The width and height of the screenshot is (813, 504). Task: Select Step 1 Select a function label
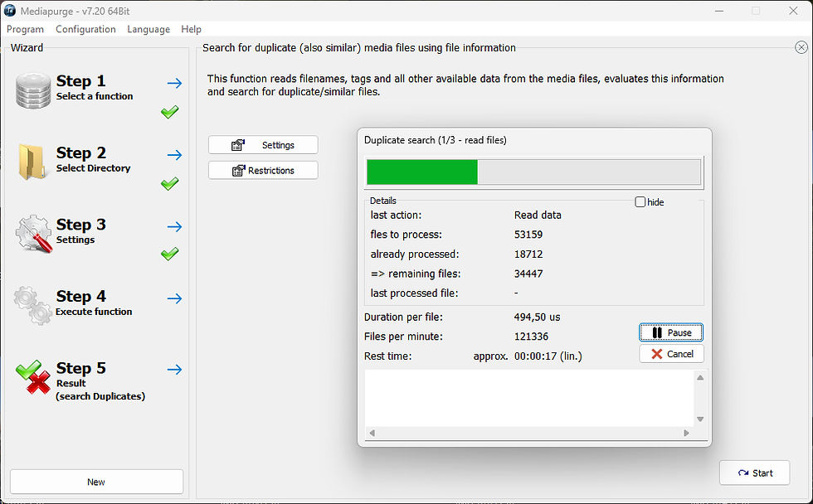95,88
